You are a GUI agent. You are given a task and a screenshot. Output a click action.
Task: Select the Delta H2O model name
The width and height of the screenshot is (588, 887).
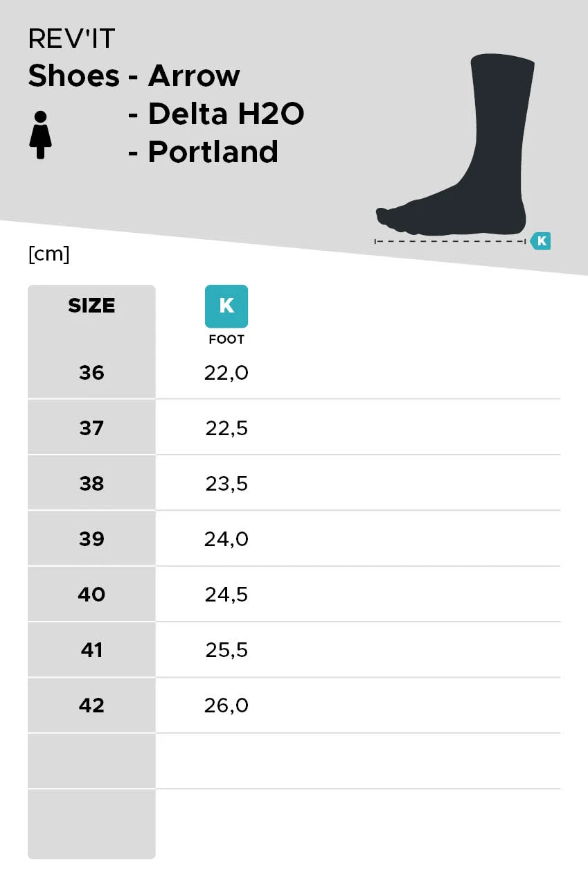pyautogui.click(x=226, y=114)
